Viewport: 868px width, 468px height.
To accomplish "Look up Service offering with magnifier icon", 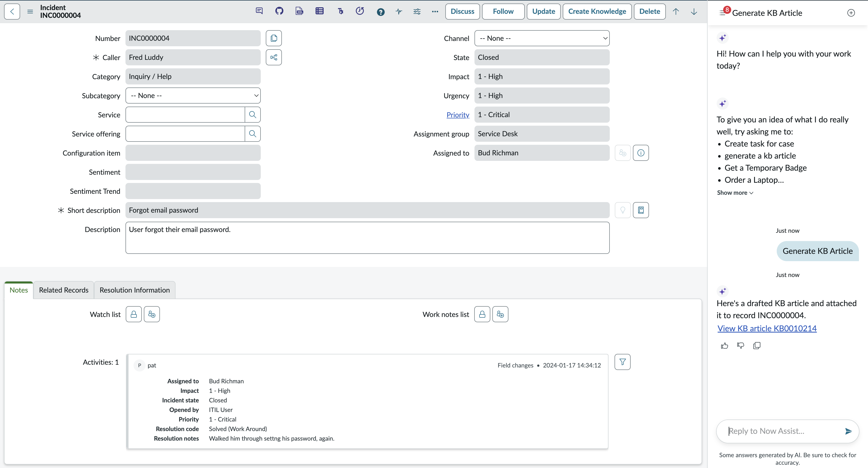I will pyautogui.click(x=252, y=134).
